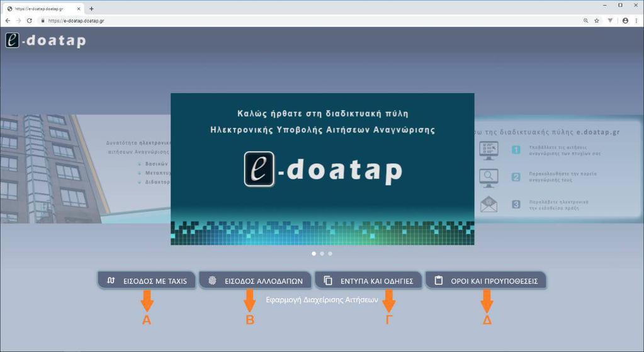This screenshot has width=644, height=352.
Task: Click the ΕΙΣΟΔΟΣ ΑΛΛΟΔΑΠΩΝ button
Action: (x=255, y=281)
